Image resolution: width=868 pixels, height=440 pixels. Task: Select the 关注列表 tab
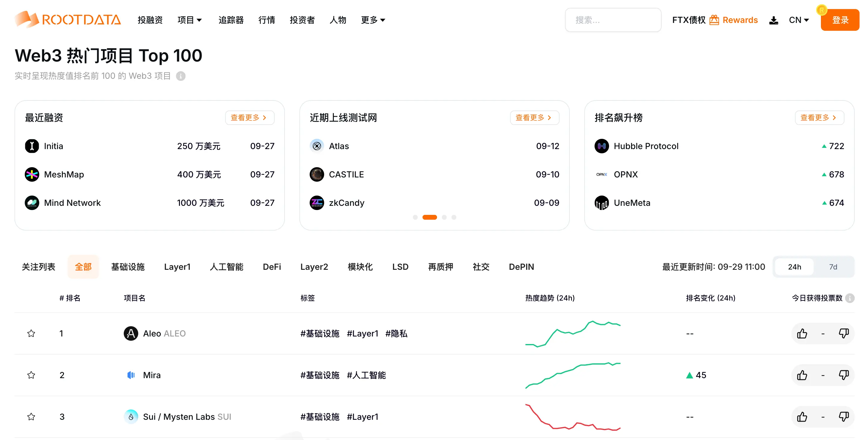[x=38, y=267]
